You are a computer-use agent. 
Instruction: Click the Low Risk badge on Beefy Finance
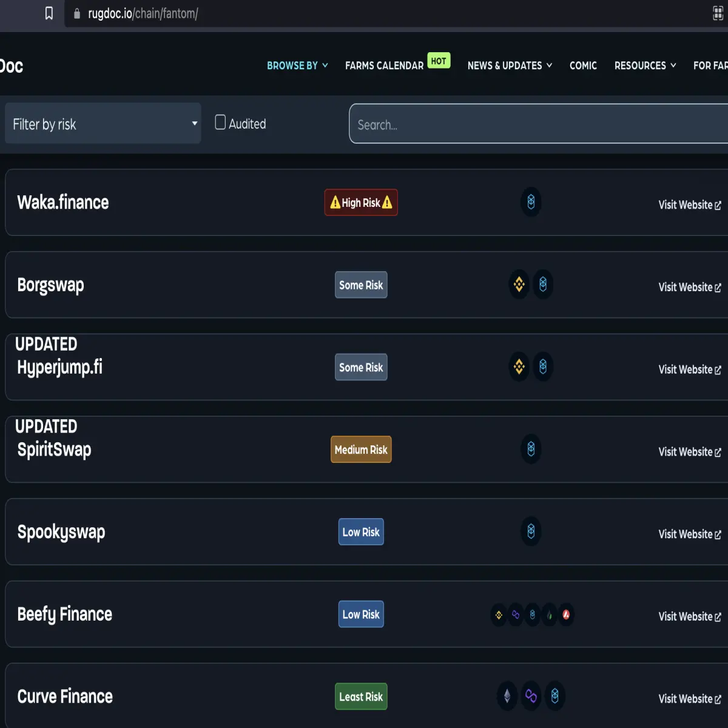point(361,614)
